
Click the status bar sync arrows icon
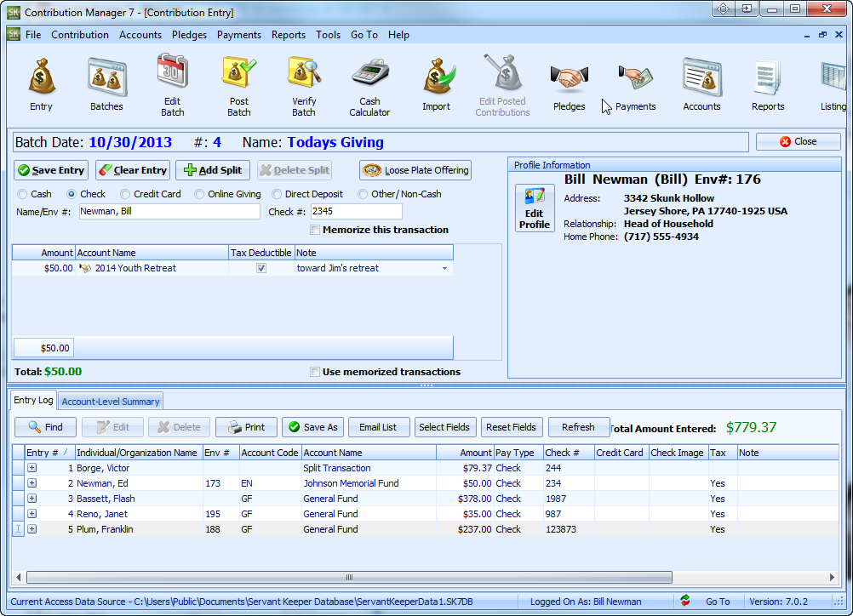[x=685, y=601]
